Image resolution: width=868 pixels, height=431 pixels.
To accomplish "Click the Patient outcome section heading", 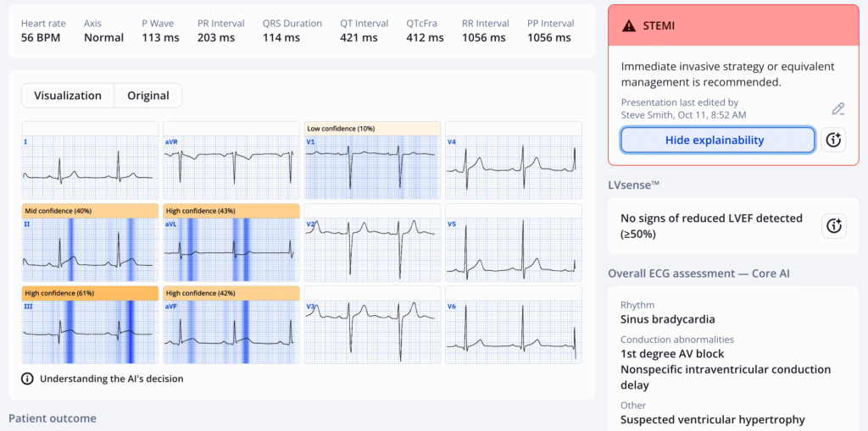I will 53,418.
